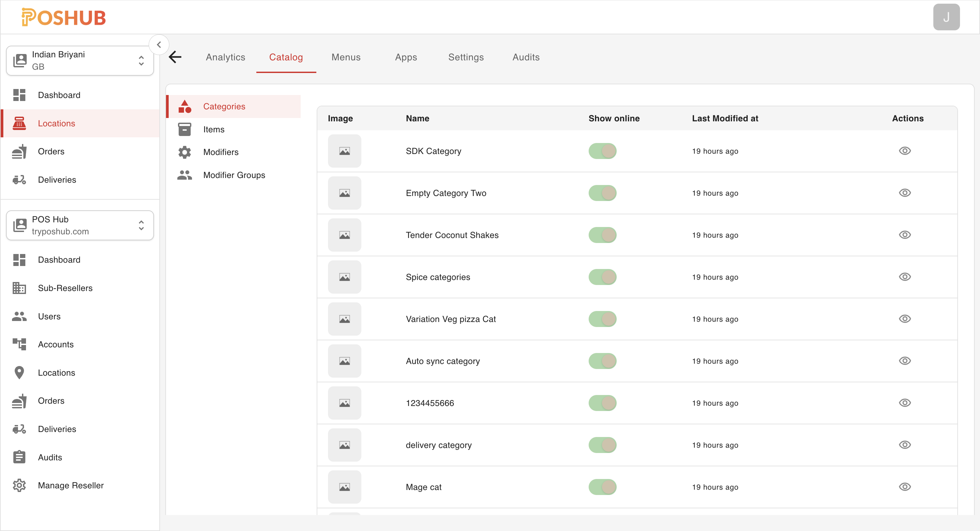
Task: Click the Empty Category Two image thumbnail
Action: point(344,193)
